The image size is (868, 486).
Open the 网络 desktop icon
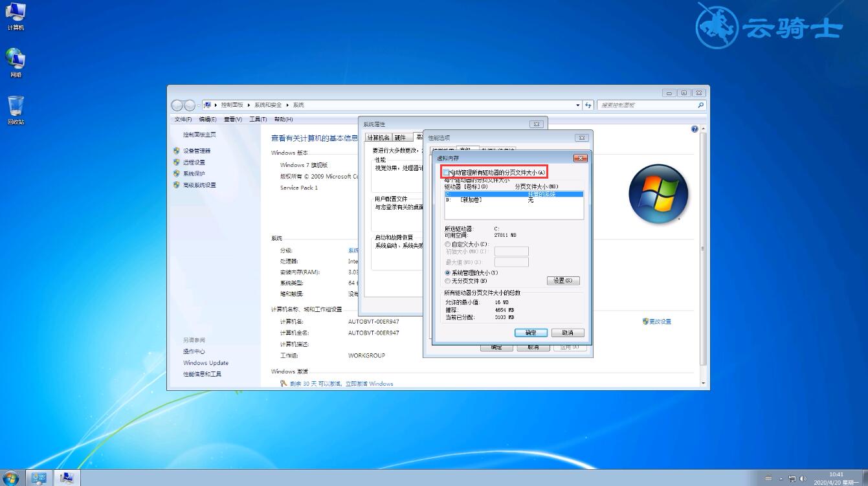(x=16, y=63)
